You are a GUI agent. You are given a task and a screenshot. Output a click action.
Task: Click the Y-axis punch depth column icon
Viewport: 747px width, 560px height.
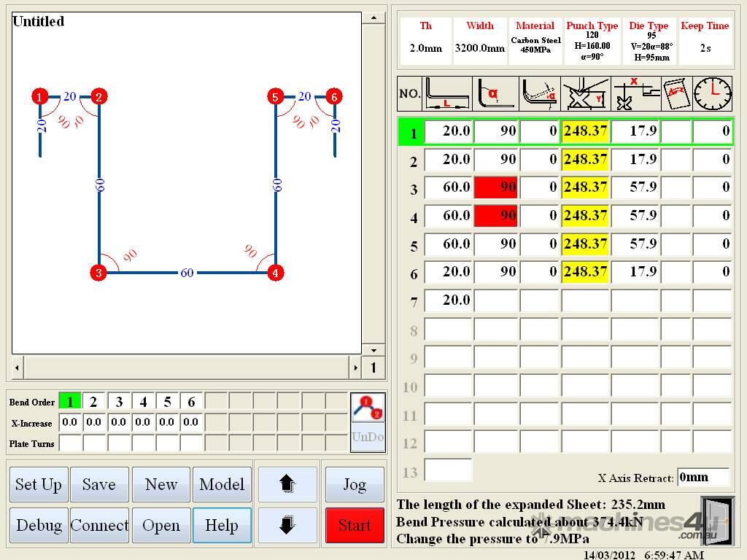click(x=585, y=94)
